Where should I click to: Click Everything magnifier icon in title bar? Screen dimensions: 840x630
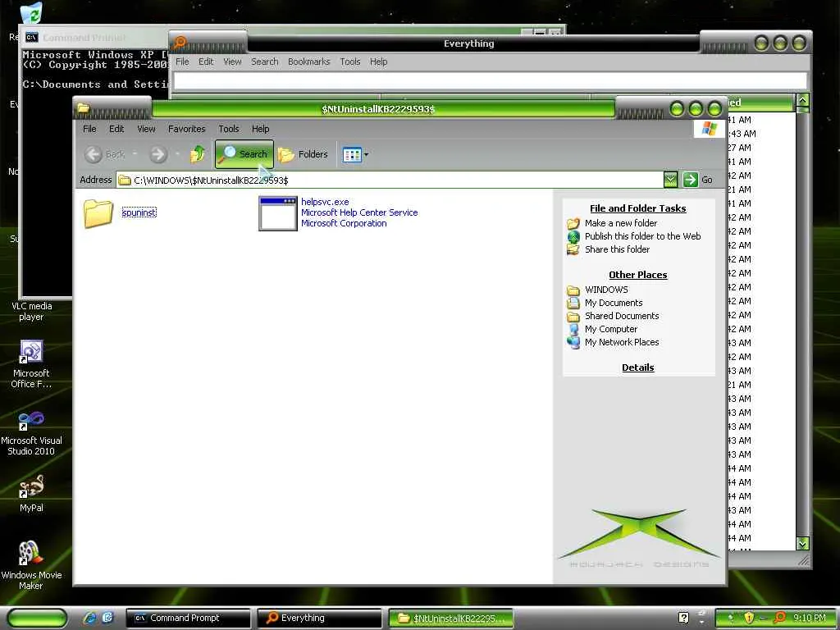(180, 42)
